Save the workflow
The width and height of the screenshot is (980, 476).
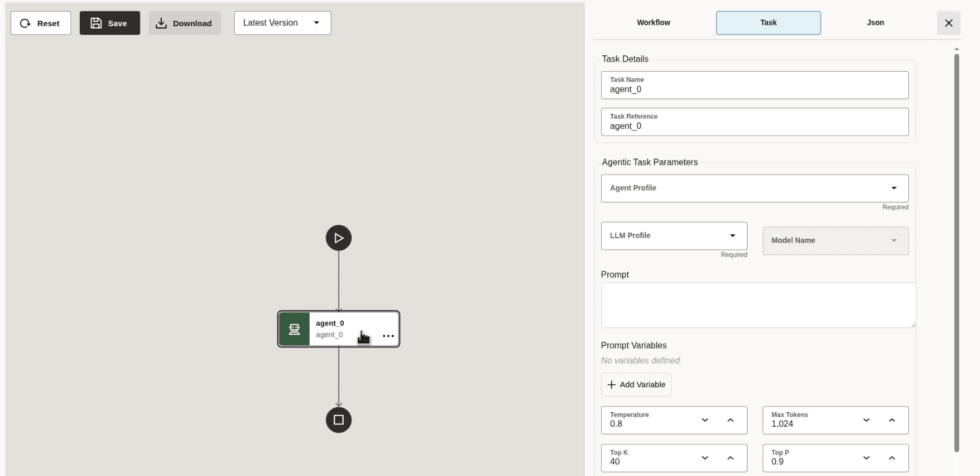coord(109,23)
